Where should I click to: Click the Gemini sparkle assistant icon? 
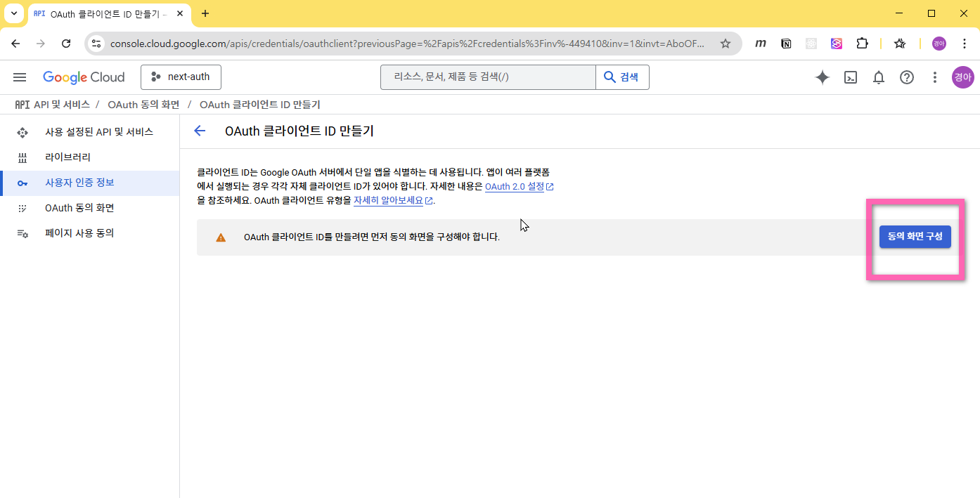822,77
